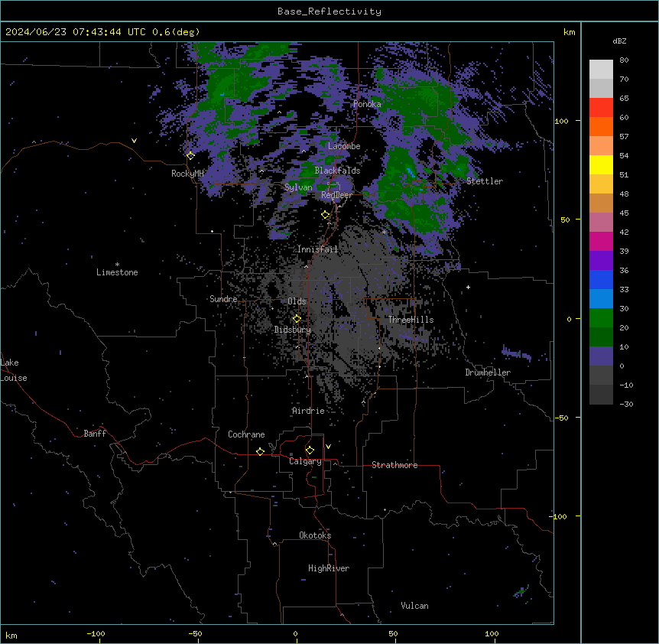Click the Ponoka city label
The height and width of the screenshot is (644, 659).
(x=367, y=104)
